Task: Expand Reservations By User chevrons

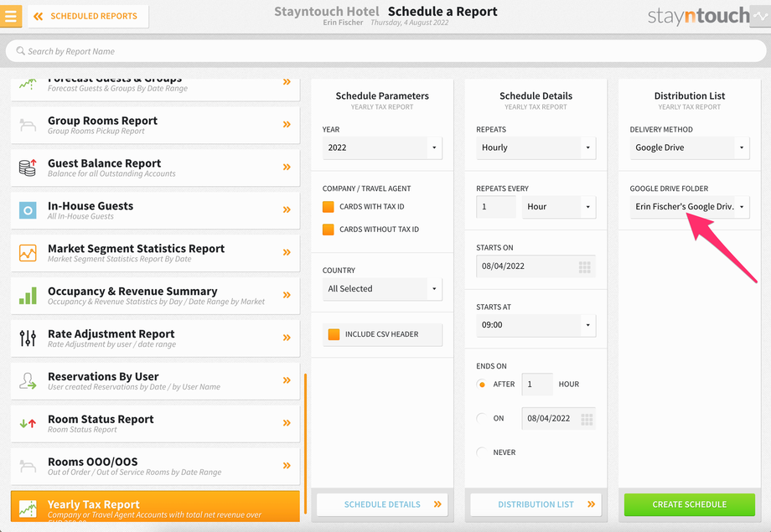Action: pyautogui.click(x=287, y=380)
